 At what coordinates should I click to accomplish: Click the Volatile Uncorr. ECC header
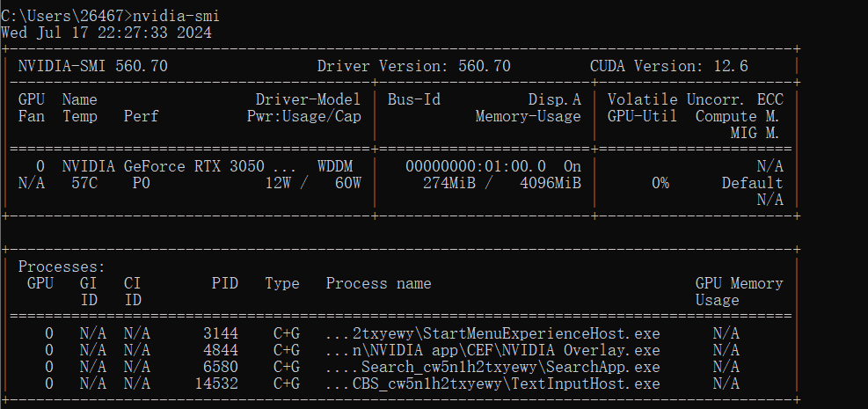coord(696,99)
